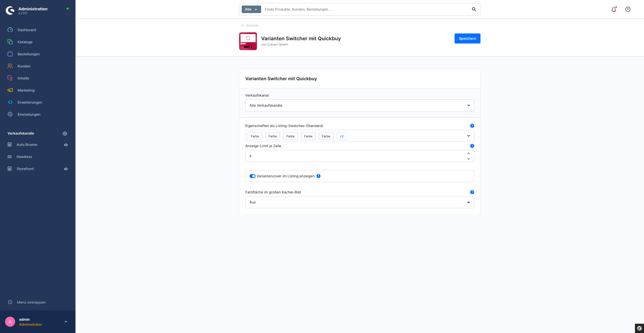The image size is (644, 333).
Task: Click the eye icon for Auto Brumm
Action: (x=66, y=145)
